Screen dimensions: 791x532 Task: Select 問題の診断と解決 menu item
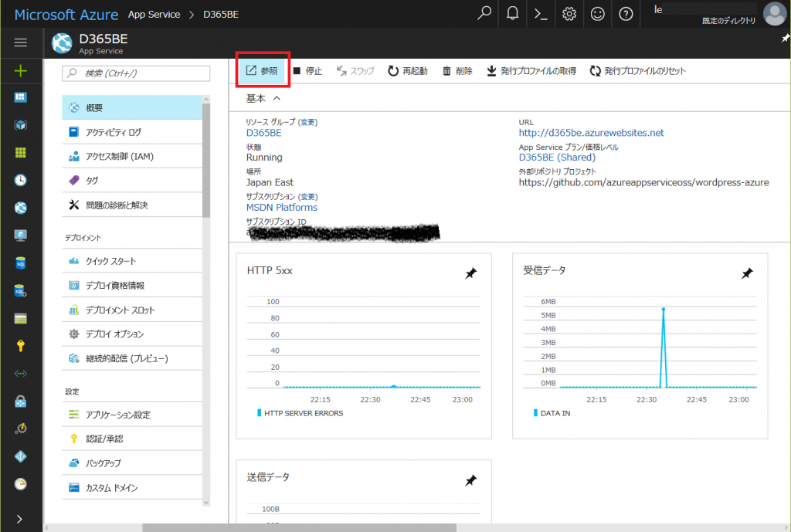pos(132,205)
